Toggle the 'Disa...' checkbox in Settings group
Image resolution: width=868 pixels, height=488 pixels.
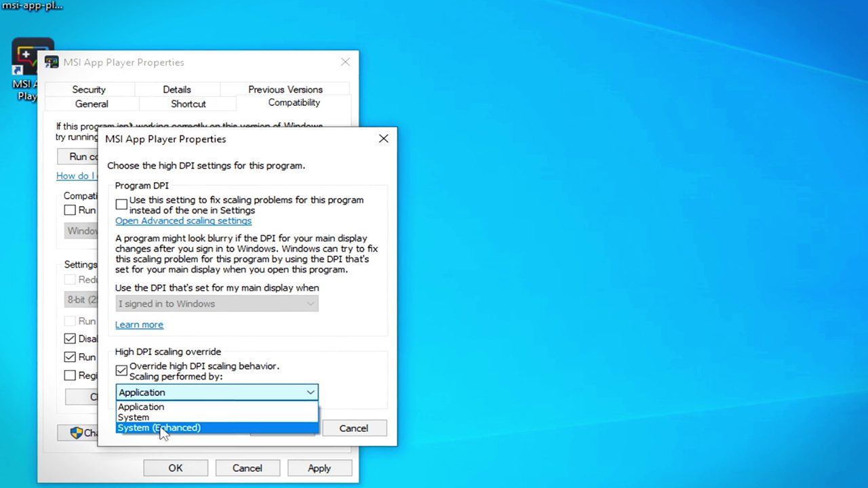click(70, 338)
